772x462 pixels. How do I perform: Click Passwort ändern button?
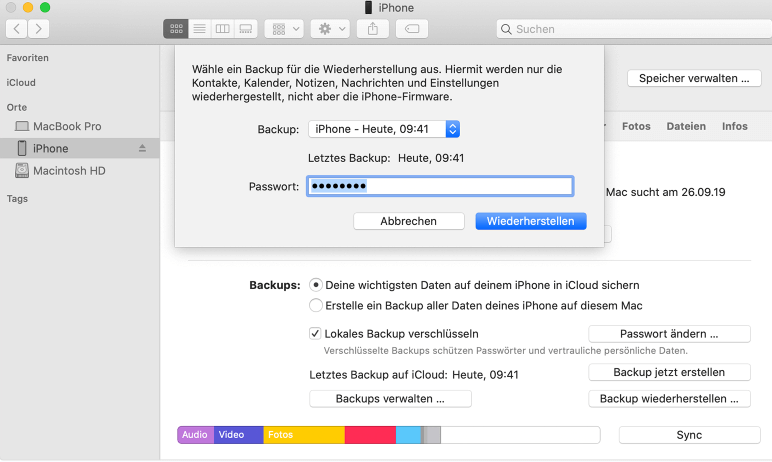tap(669, 334)
